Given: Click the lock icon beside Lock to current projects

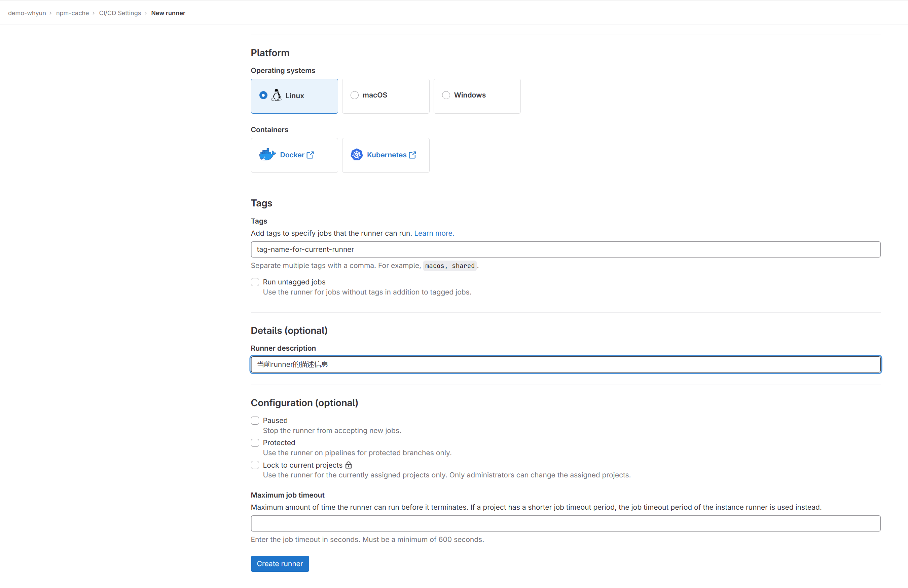Looking at the screenshot, I should (348, 465).
